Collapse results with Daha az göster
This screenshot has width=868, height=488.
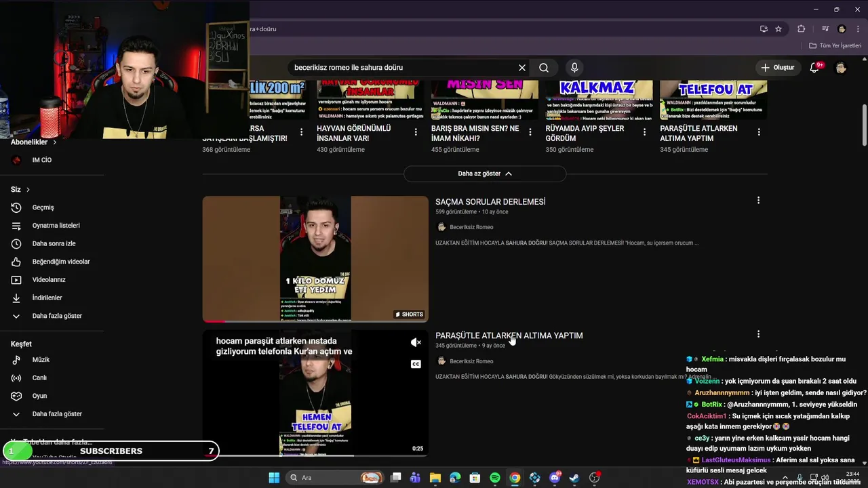click(485, 174)
